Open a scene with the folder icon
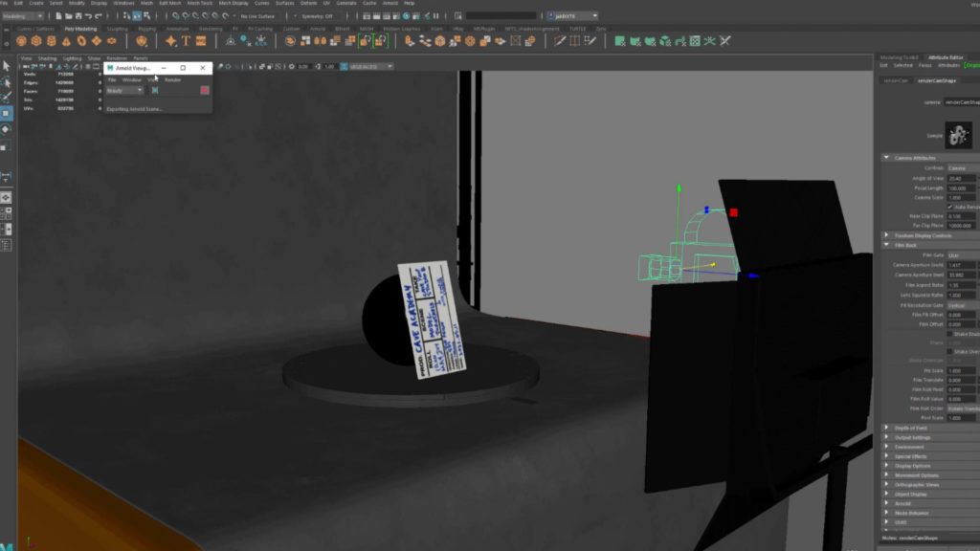Screen dimensions: 980x551 68,15
